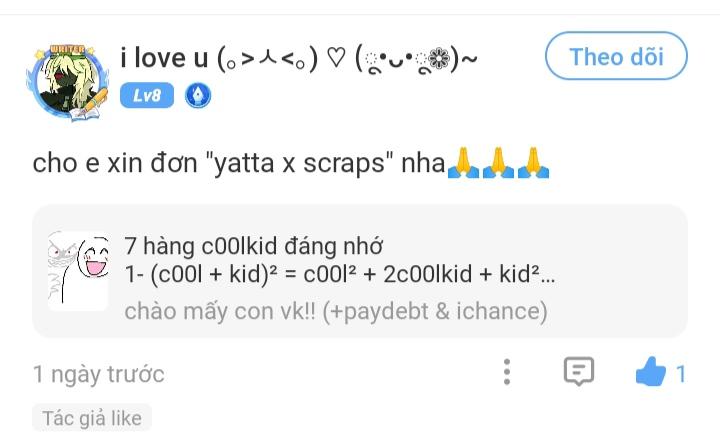The width and height of the screenshot is (720, 441).
Task: Tap the blue droplet badge icon
Action: (x=197, y=96)
